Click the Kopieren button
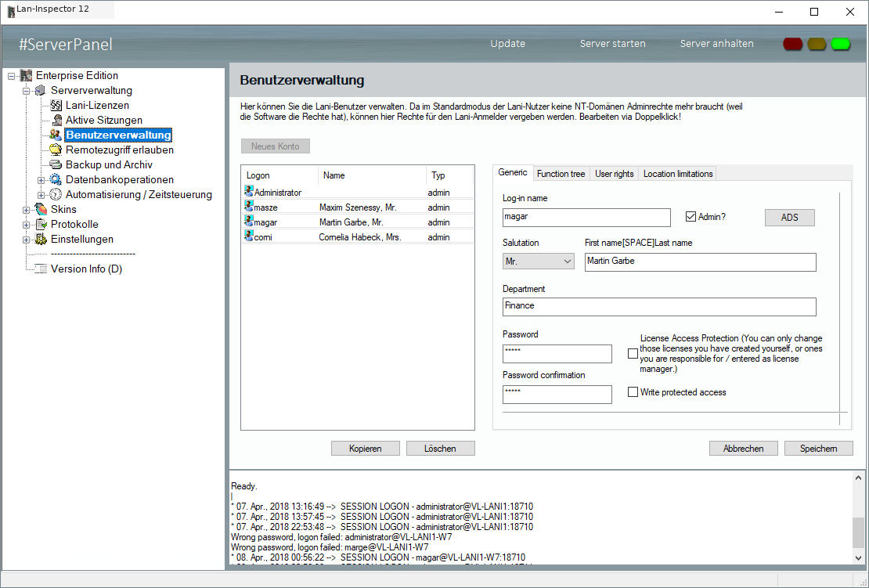 [x=366, y=449]
